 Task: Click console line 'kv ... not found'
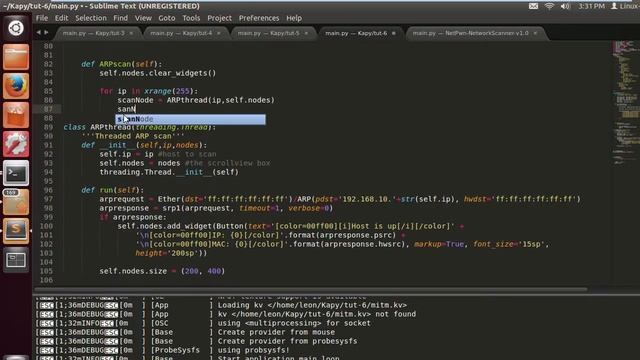225,314
